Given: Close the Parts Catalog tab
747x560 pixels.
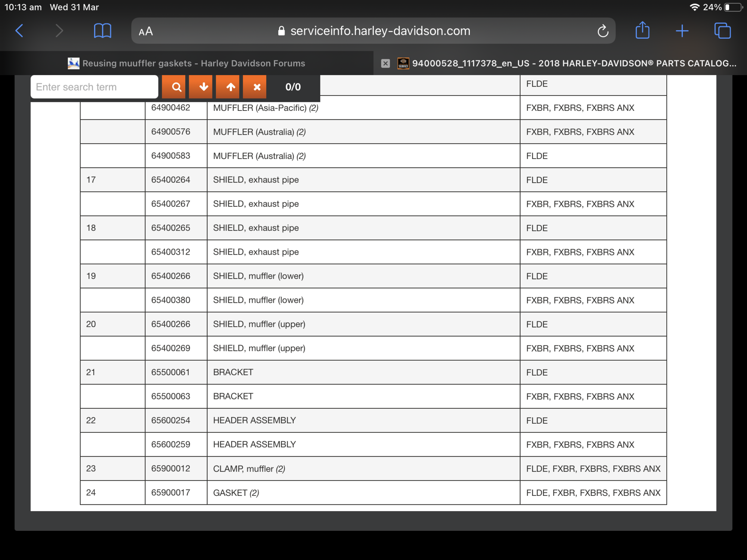Looking at the screenshot, I should pos(385,63).
